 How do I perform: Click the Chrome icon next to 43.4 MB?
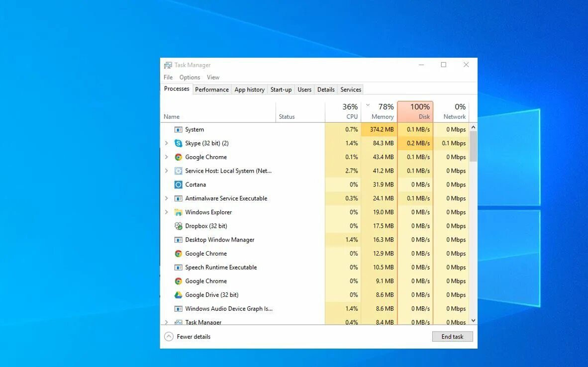[179, 157]
